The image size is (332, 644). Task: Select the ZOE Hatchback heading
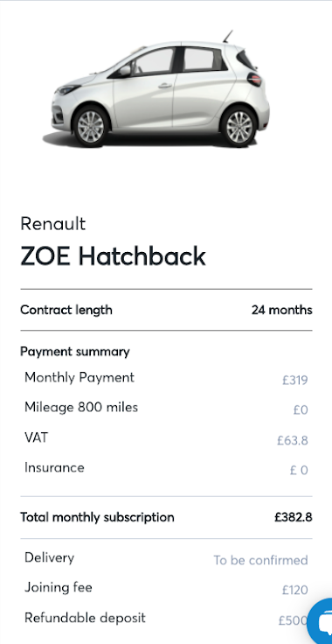(113, 256)
